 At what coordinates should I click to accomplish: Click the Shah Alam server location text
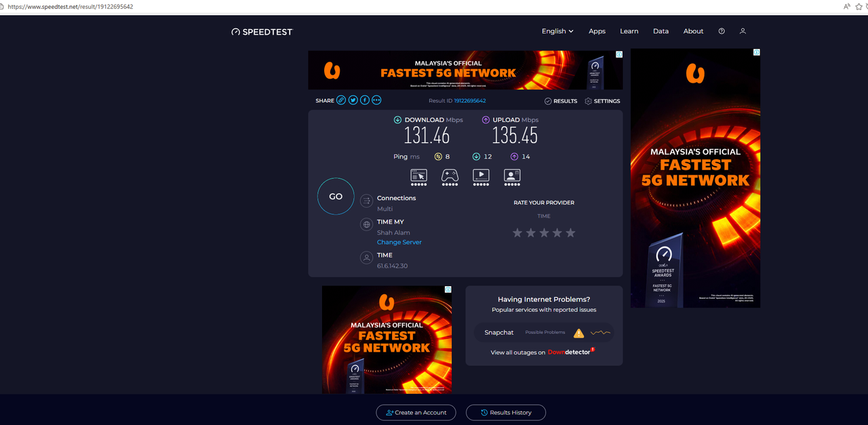tap(393, 232)
